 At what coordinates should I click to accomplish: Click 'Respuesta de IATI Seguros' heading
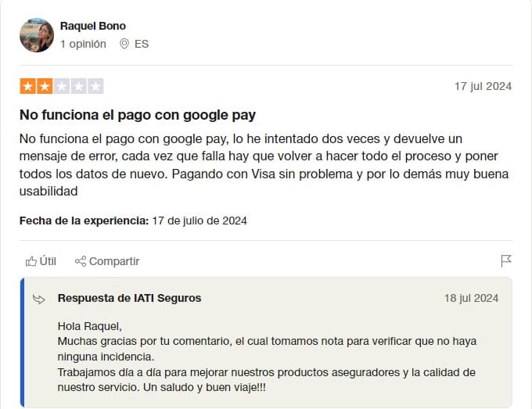129,298
